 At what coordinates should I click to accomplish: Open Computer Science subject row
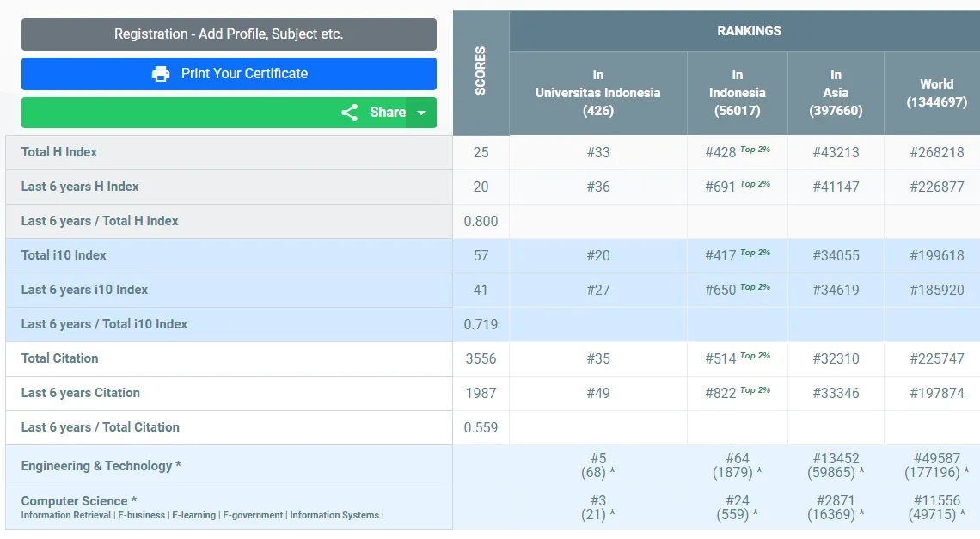click(x=78, y=501)
